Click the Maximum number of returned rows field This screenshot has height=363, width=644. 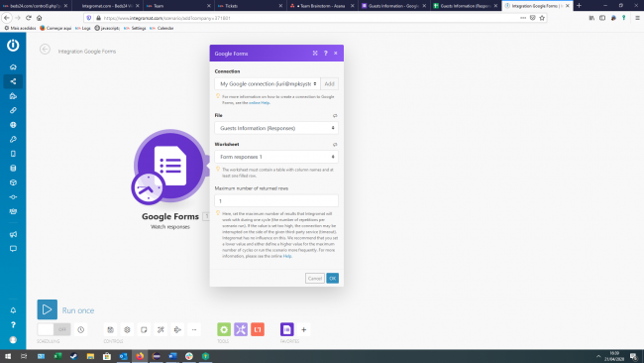pos(276,201)
